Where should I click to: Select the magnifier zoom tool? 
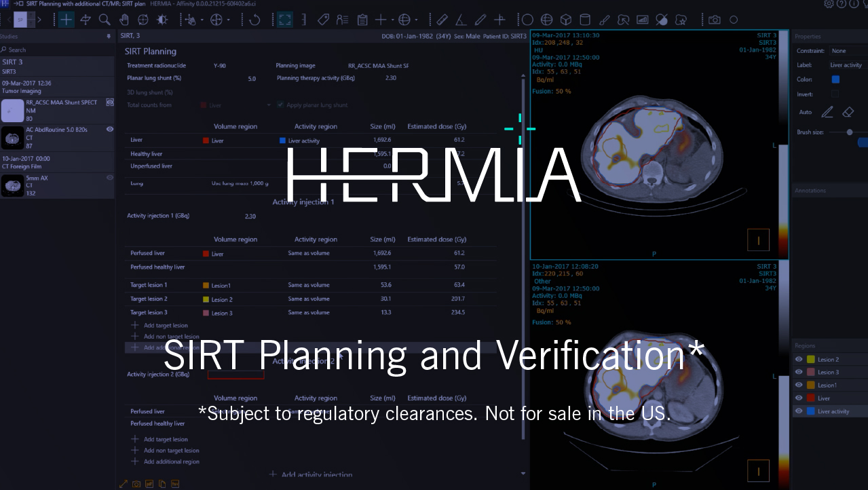tap(105, 20)
